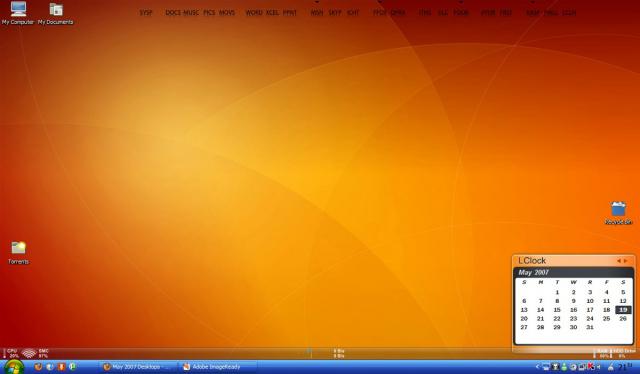Select day 31 in the LClock calendar
The width and height of the screenshot is (640, 374).
click(590, 327)
